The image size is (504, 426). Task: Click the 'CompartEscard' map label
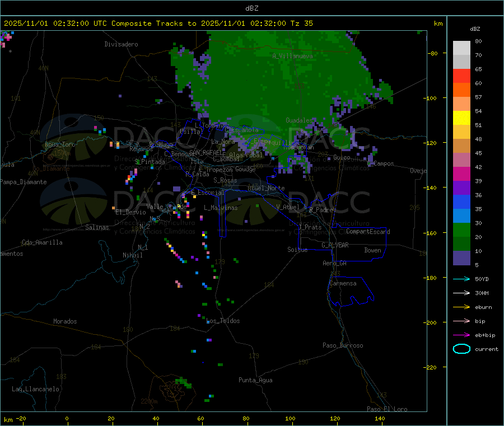pyautogui.click(x=368, y=232)
